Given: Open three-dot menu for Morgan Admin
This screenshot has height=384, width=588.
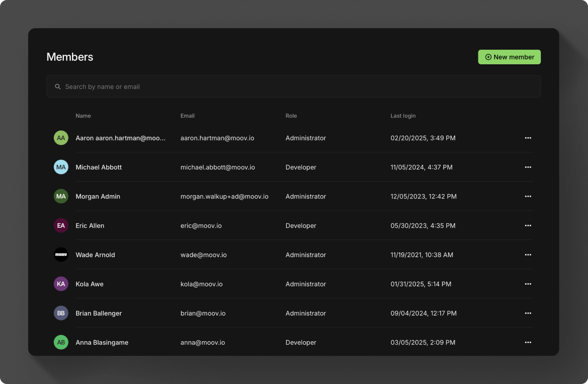Looking at the screenshot, I should [528, 196].
